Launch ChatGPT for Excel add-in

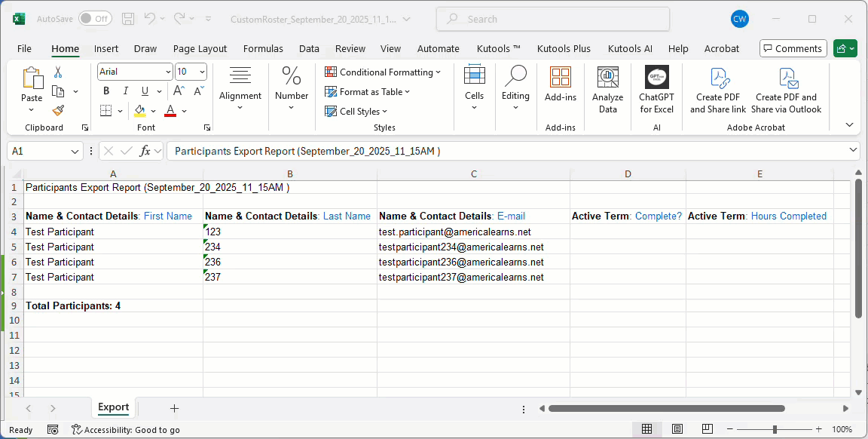pyautogui.click(x=656, y=91)
